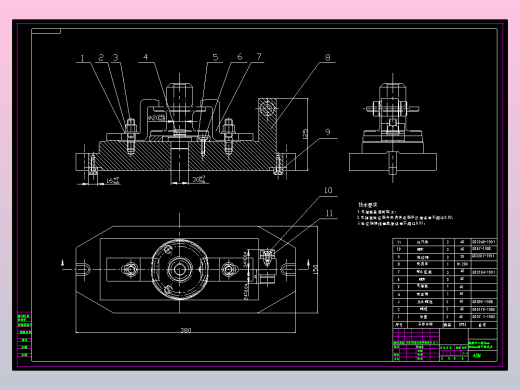This screenshot has height=390, width=520.
Task: Select the Φ20 diameter dimension text
Action: pos(156,118)
